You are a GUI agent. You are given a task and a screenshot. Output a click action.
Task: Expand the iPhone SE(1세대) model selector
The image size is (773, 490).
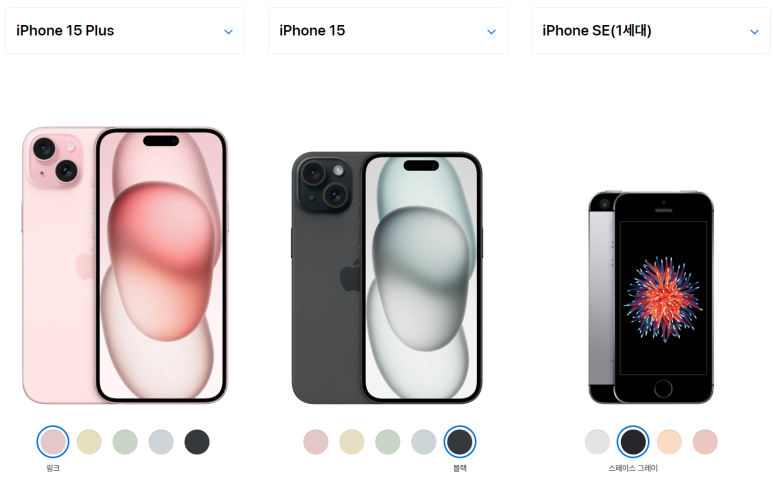[x=651, y=31]
